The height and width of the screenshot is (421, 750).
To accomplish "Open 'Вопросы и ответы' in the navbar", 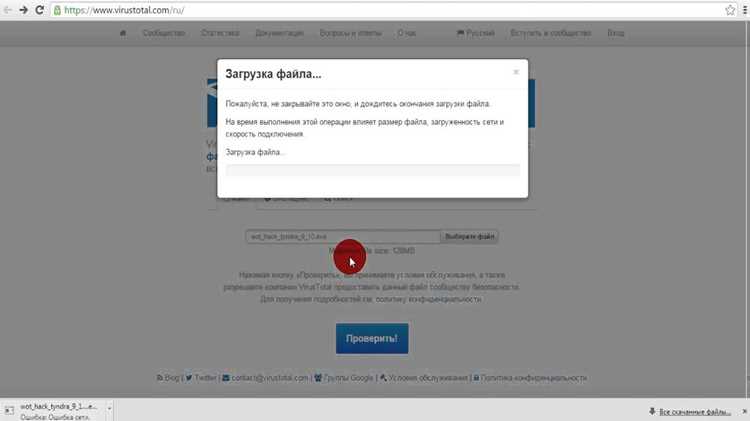I will 351,33.
